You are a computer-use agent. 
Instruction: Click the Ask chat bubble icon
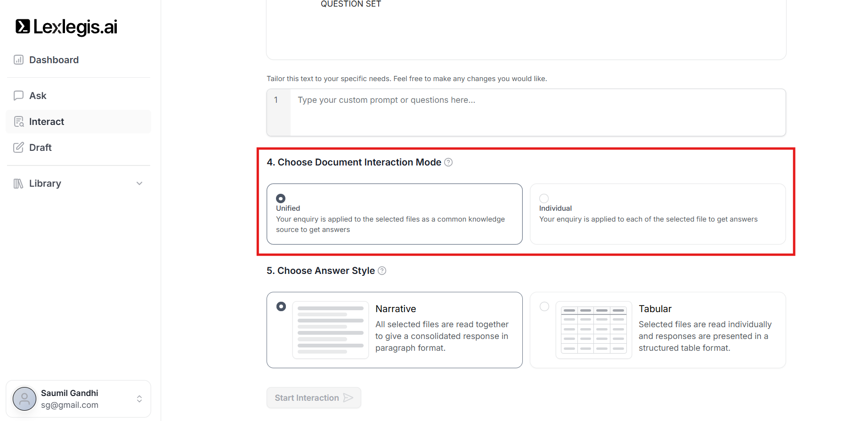click(x=18, y=96)
